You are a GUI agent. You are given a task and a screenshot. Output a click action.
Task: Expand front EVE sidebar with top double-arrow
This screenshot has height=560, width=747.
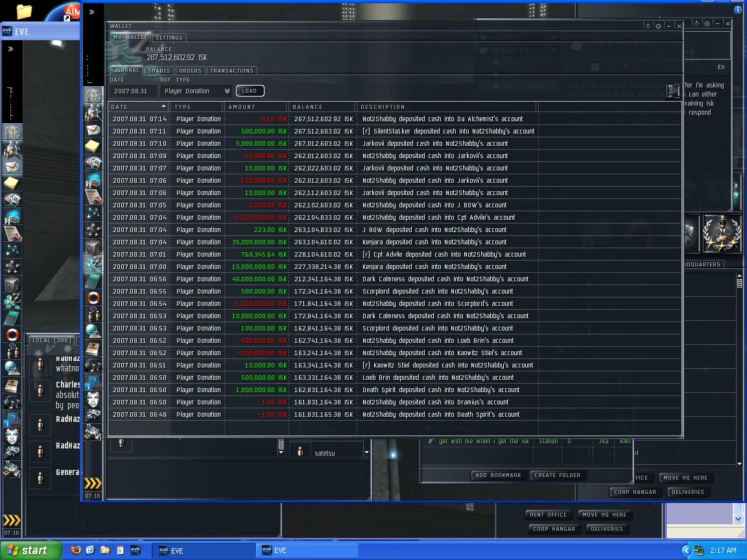(92, 12)
